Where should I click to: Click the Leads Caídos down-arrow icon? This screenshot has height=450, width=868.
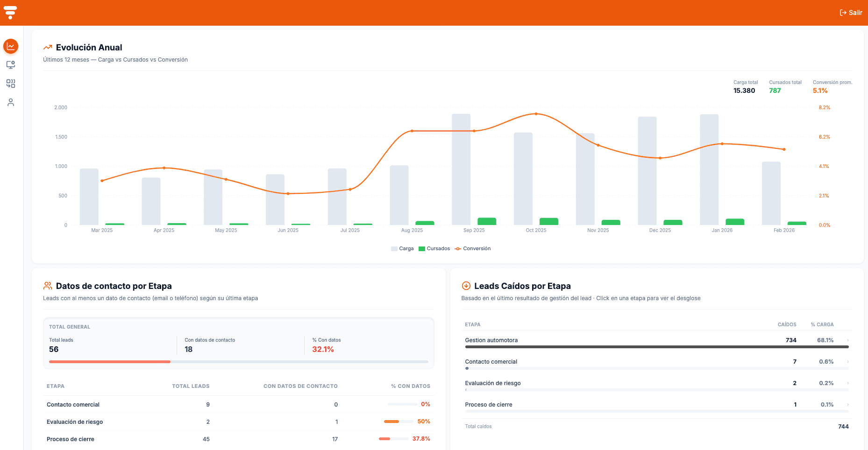(466, 286)
